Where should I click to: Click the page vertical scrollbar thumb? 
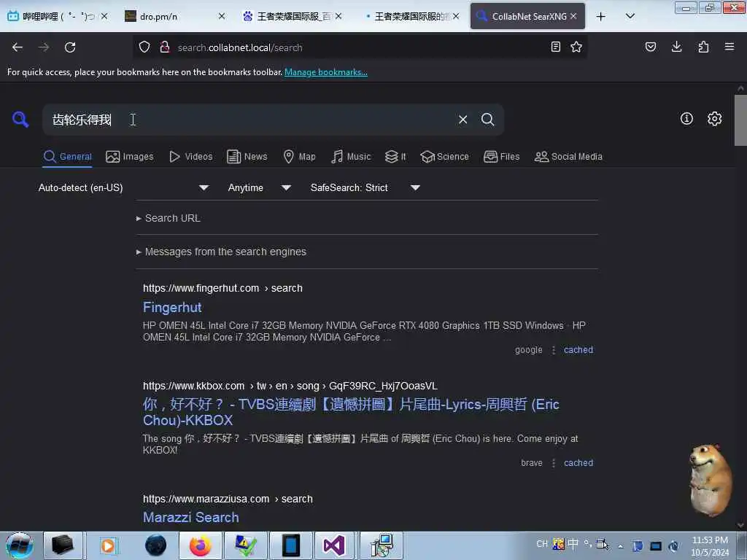click(x=740, y=120)
